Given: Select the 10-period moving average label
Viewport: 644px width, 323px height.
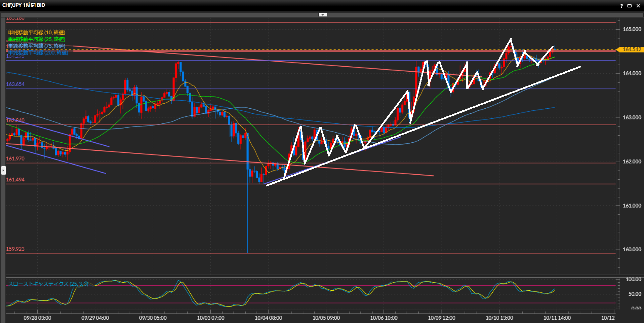Looking at the screenshot, I should [x=37, y=33].
